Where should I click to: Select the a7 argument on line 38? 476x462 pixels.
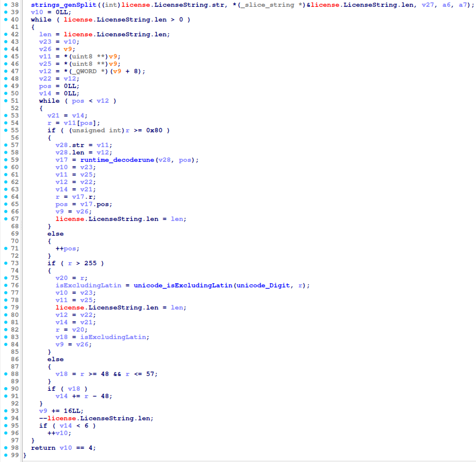463,5
